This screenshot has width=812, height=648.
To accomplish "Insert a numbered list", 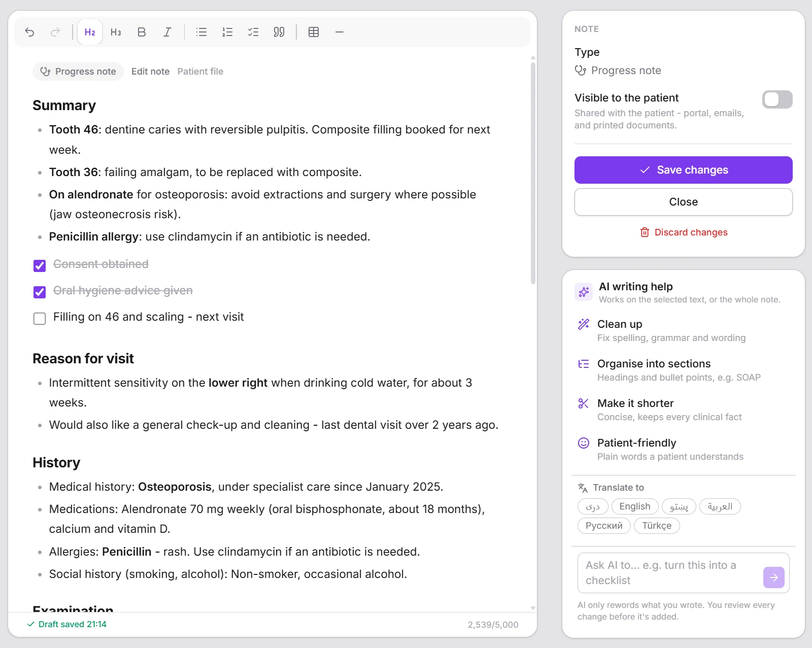I will 227,32.
